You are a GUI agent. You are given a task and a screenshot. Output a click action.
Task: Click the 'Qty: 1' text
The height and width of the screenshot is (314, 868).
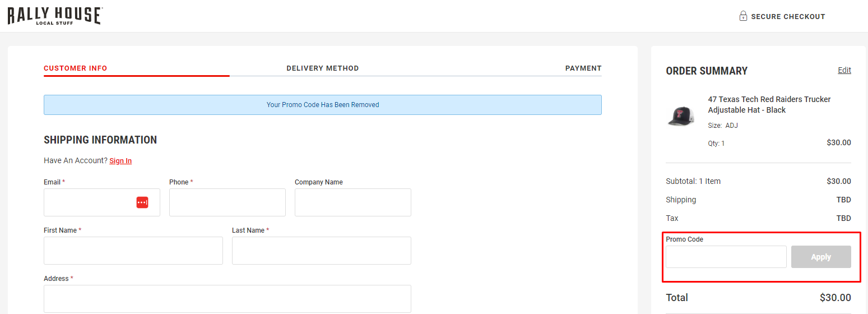[716, 144]
